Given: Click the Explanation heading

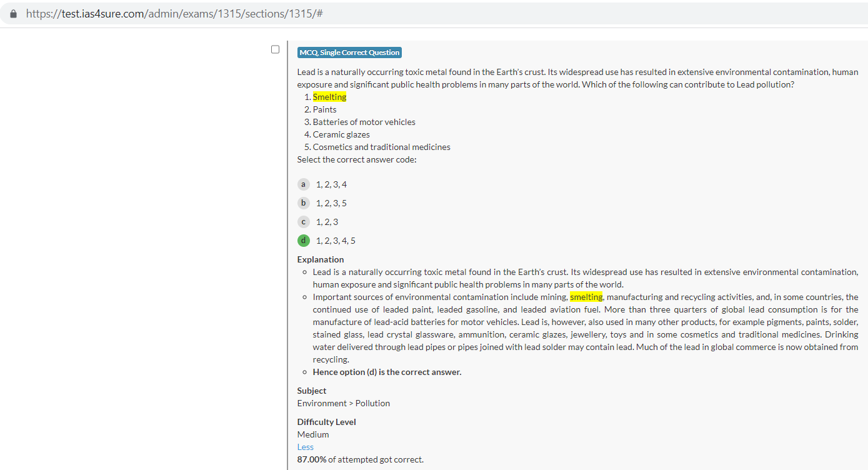Looking at the screenshot, I should click(x=320, y=259).
